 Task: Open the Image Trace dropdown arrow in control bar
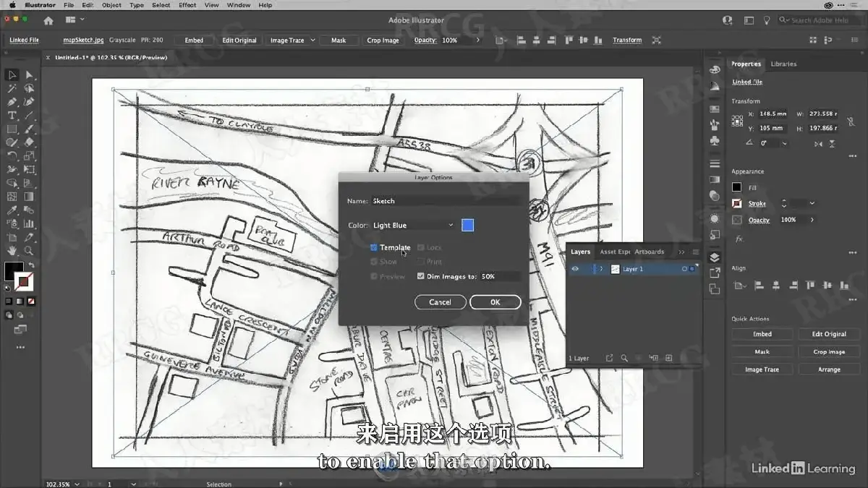312,40
